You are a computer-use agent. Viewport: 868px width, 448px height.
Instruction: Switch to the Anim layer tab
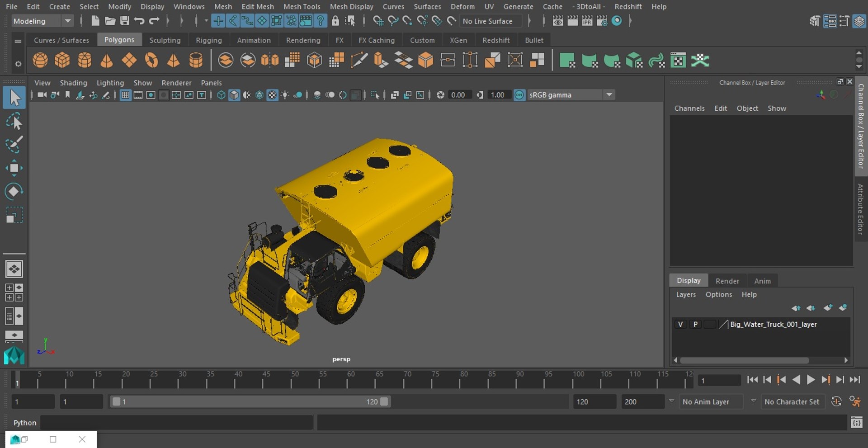(x=762, y=281)
